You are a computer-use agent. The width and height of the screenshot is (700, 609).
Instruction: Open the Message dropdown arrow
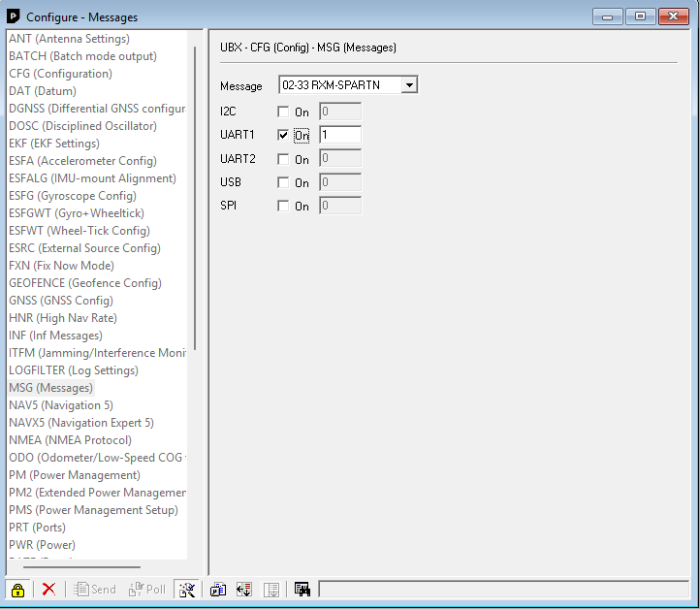pyautogui.click(x=409, y=85)
